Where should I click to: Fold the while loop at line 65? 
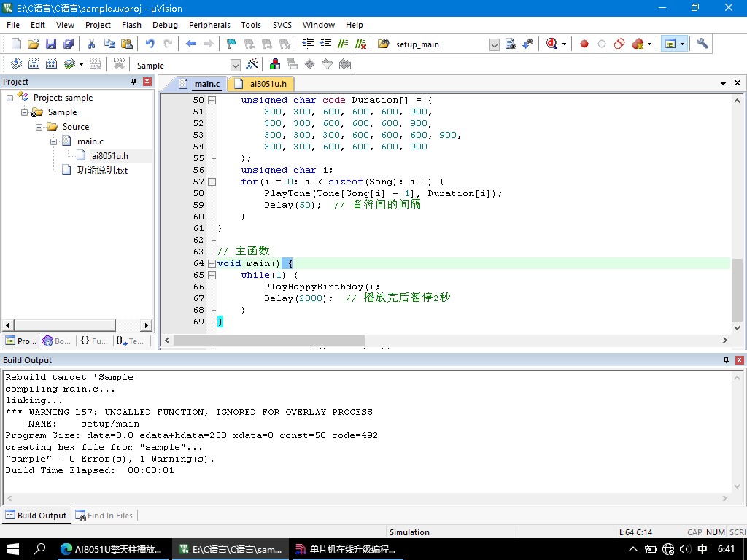(212, 275)
